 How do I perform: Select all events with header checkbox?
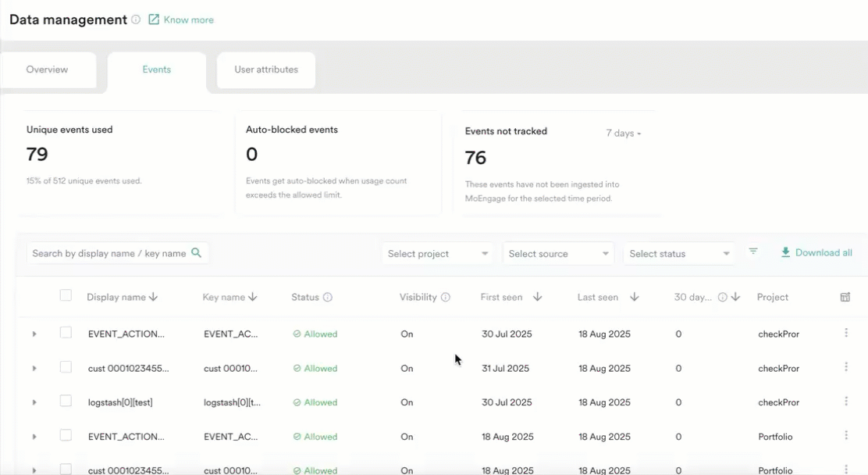pos(66,295)
